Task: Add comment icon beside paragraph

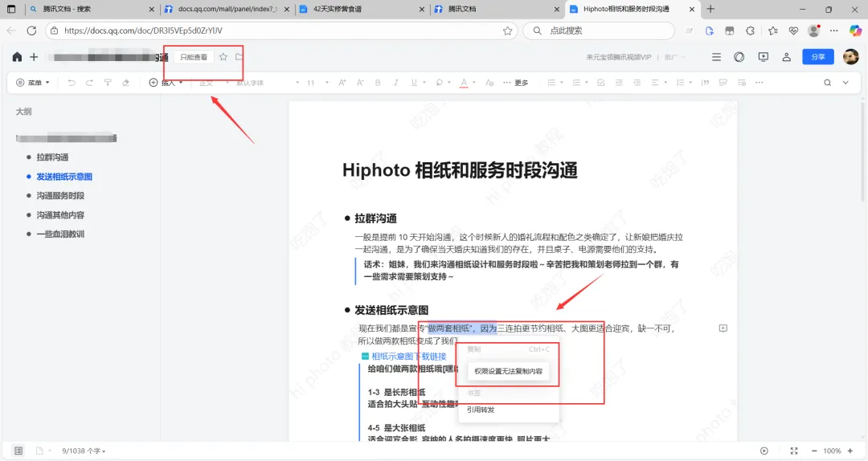Action: tap(723, 328)
